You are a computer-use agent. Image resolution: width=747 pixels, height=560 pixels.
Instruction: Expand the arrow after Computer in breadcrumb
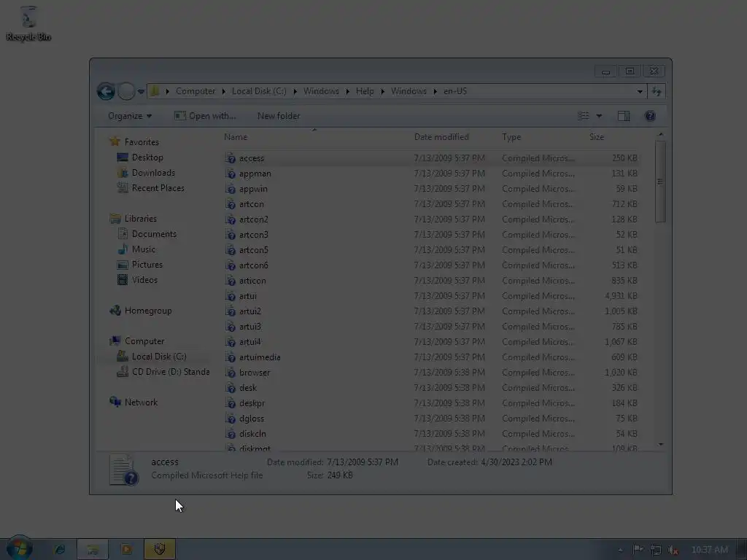point(223,91)
